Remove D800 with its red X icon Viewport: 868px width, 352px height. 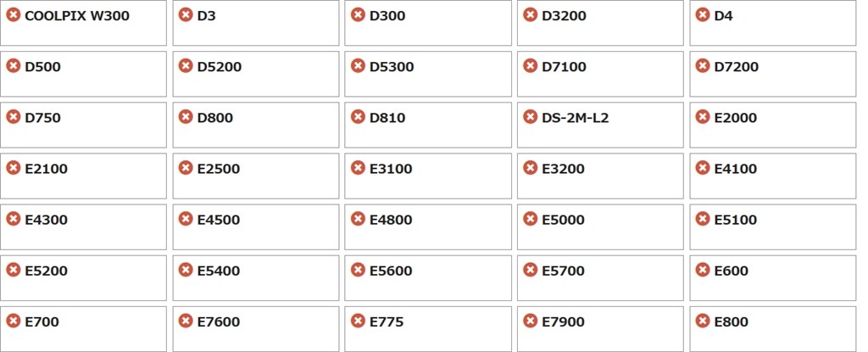point(185,117)
